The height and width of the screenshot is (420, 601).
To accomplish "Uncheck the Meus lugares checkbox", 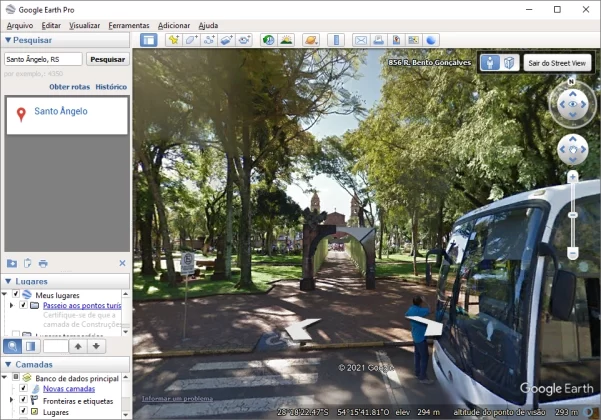I will click(x=16, y=294).
